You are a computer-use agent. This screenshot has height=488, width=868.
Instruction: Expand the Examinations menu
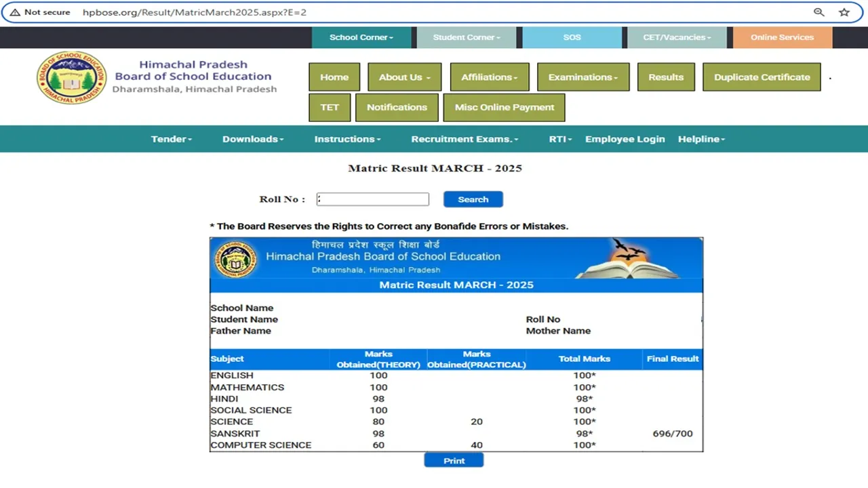tap(583, 77)
